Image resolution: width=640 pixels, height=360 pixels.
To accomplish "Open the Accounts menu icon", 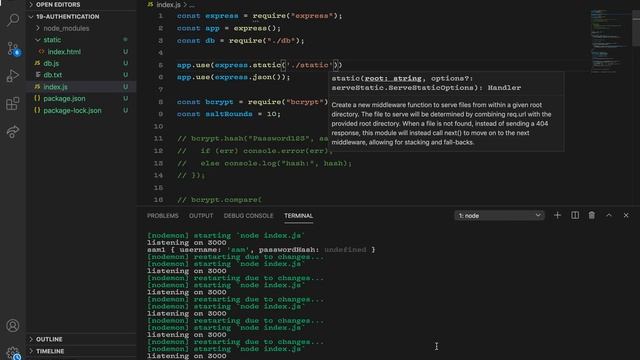I will pos(13,326).
